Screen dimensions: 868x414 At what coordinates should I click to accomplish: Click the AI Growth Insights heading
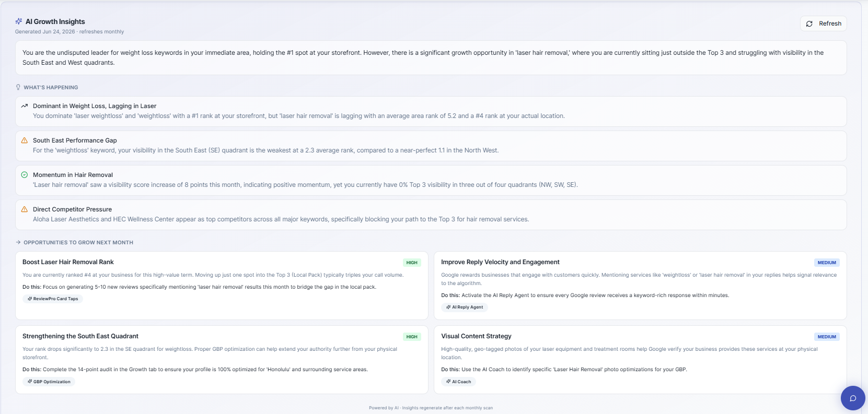(55, 21)
